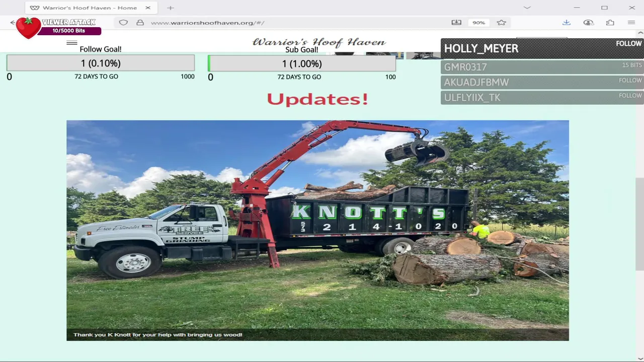Close the Warrior's Hoof Haven tab
Viewport: 644px width, 362px height.
148,8
